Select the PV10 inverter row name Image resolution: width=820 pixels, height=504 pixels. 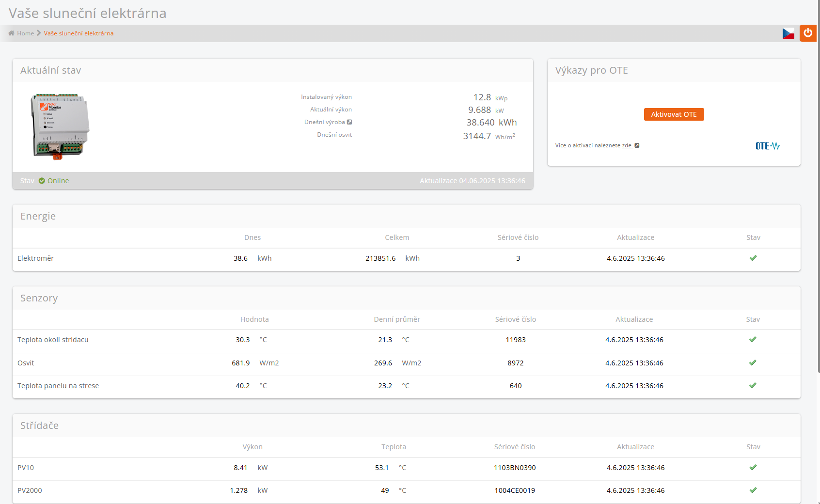point(26,468)
